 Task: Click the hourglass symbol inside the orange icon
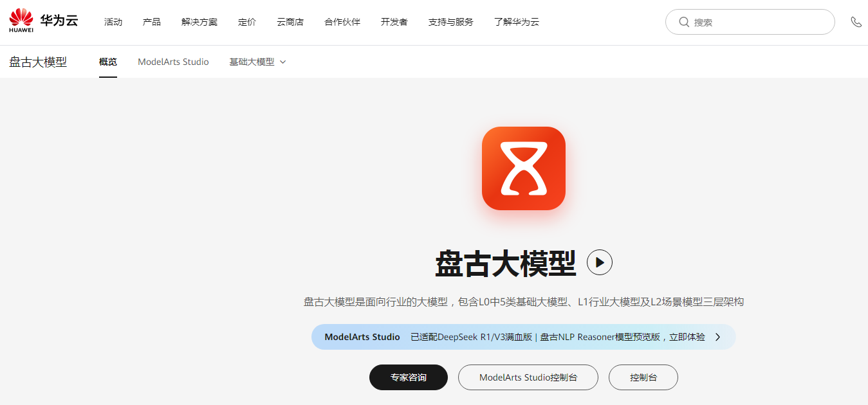click(x=523, y=168)
